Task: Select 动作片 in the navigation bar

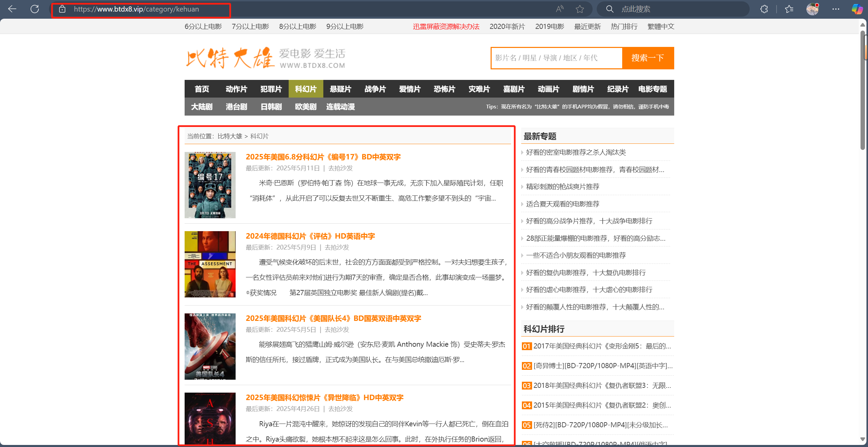Action: tap(236, 89)
